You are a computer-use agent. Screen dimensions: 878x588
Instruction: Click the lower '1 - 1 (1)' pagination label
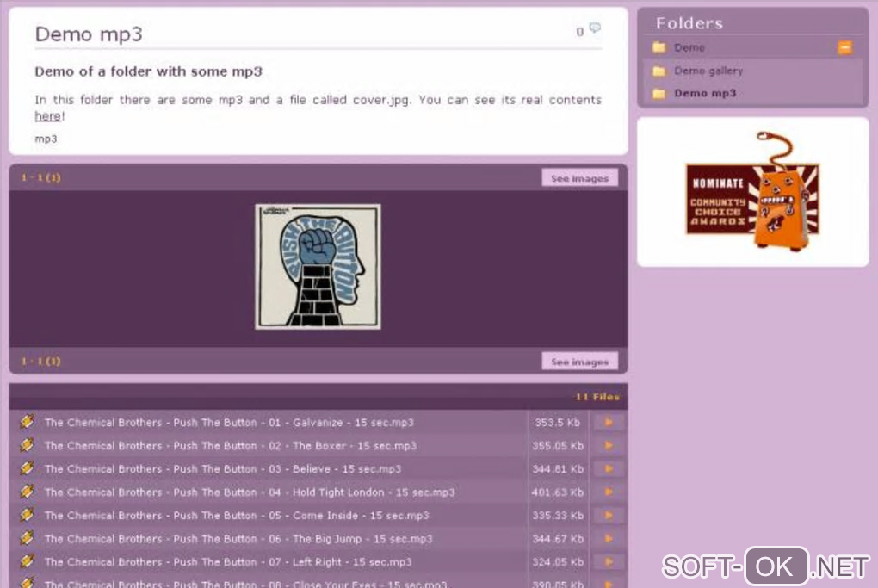(x=40, y=362)
